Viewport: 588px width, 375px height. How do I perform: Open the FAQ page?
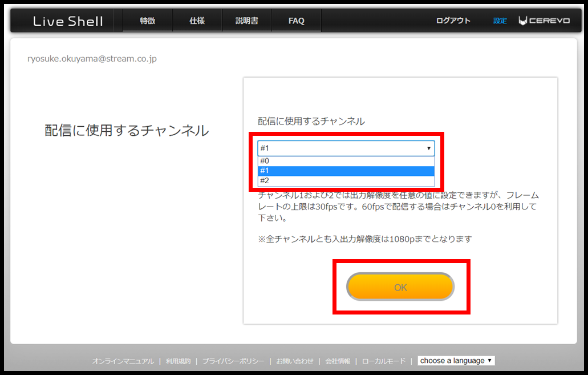point(296,20)
